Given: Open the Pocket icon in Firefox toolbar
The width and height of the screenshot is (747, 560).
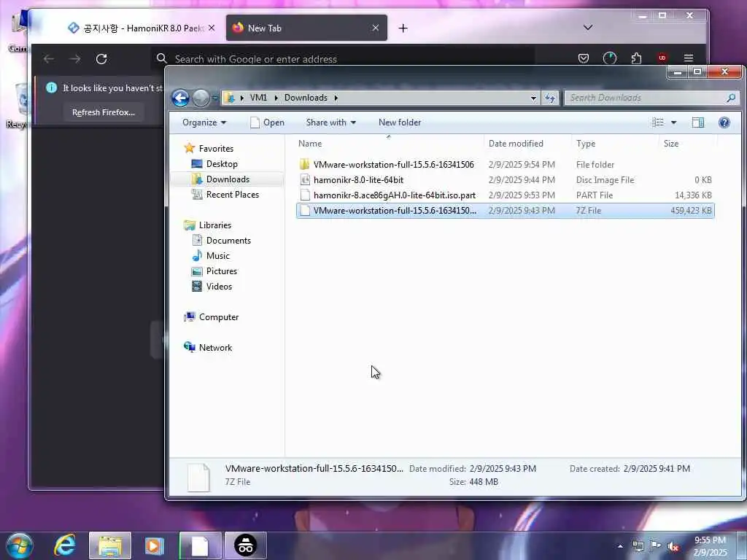Looking at the screenshot, I should [583, 58].
